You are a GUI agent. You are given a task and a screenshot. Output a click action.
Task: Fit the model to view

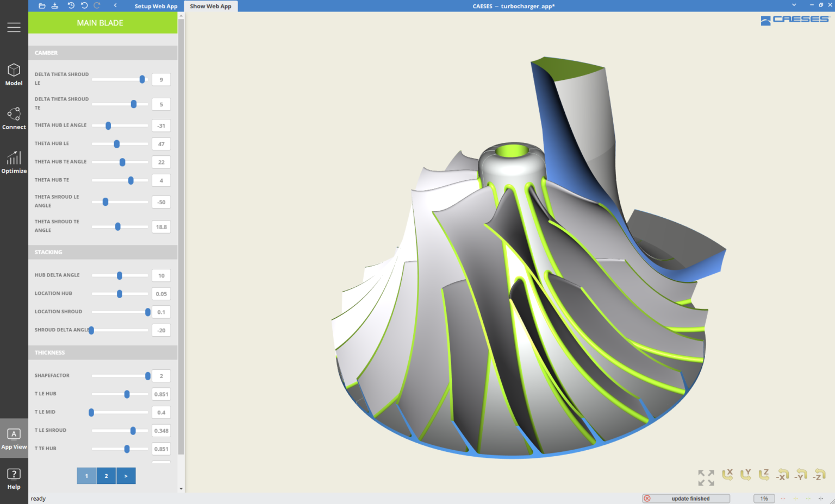click(706, 477)
